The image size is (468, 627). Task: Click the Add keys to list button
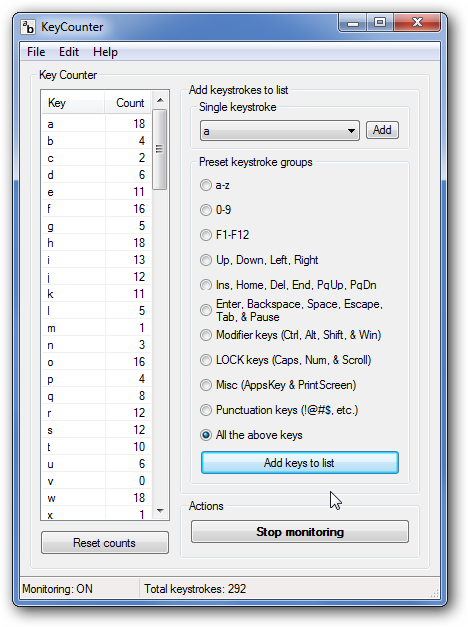(x=300, y=463)
